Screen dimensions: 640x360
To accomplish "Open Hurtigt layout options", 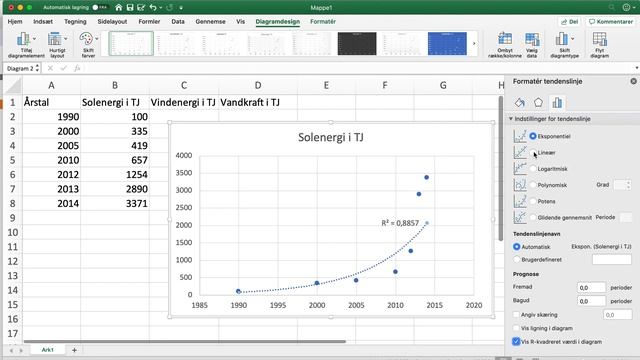I will point(57,45).
